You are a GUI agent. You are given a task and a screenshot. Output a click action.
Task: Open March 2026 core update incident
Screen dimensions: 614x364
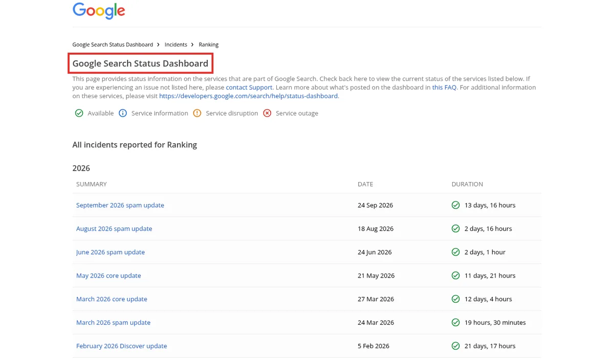(x=112, y=299)
